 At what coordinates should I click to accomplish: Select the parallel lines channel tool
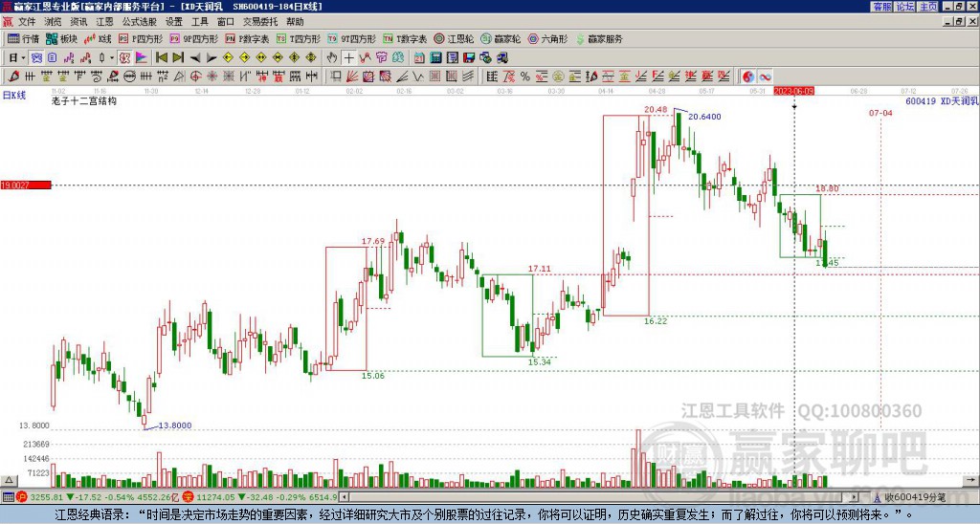(468, 76)
